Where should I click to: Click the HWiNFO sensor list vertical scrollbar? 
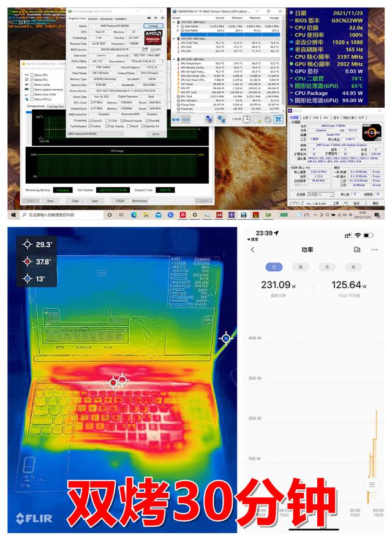[x=283, y=66]
